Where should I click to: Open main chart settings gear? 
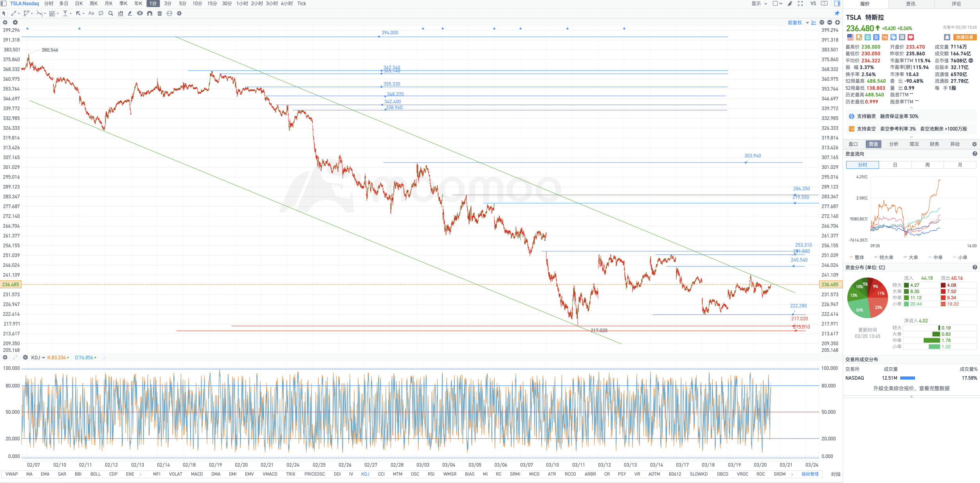pos(5,22)
